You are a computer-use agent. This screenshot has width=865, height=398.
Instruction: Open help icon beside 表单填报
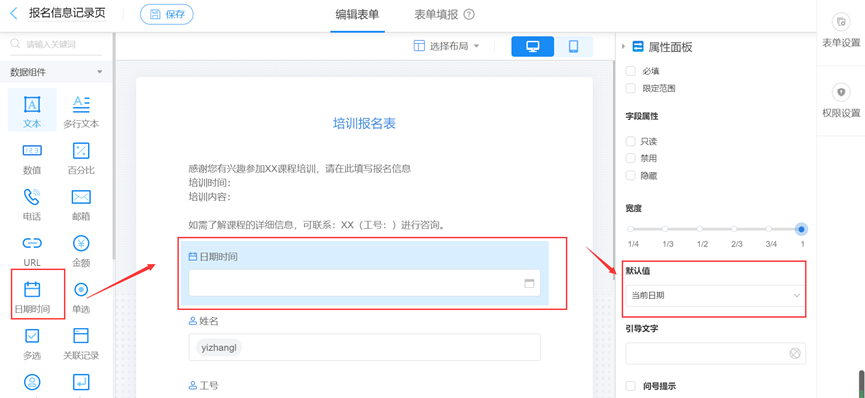(x=469, y=15)
